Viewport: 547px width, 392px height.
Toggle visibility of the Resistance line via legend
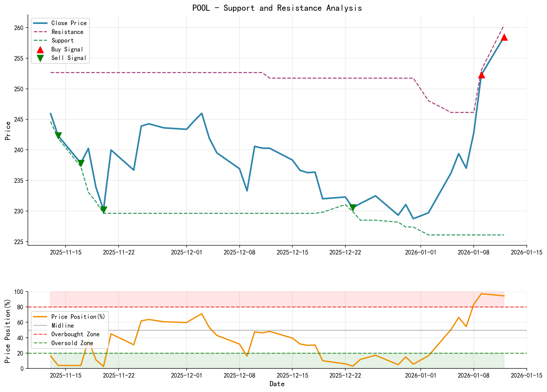(x=61, y=32)
